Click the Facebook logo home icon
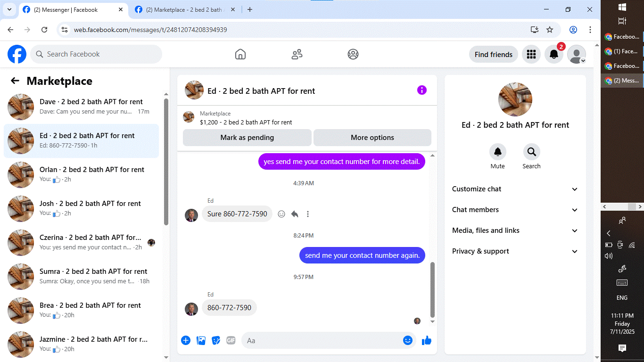This screenshot has height=362, width=644. (17, 54)
